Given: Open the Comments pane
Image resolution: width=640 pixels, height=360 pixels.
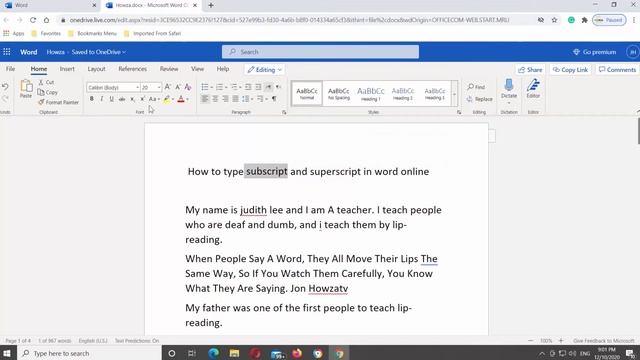Looking at the screenshot, I should click(x=617, y=70).
